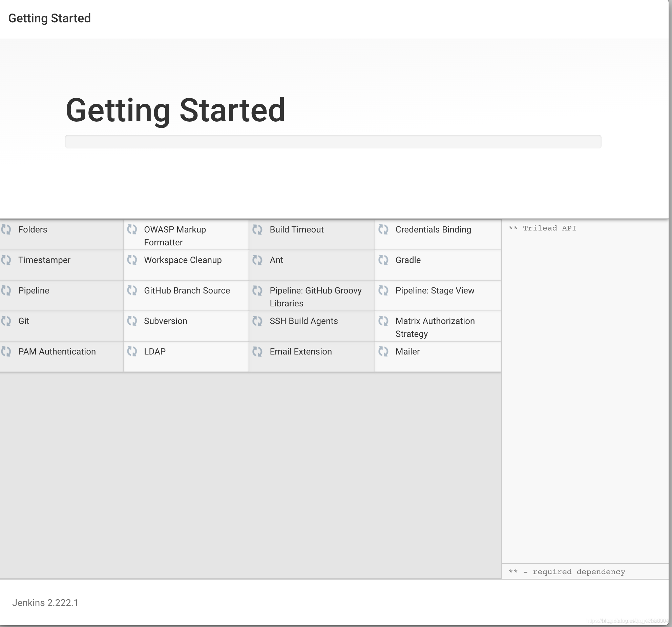Click the GitHub Branch Source install icon
The width and height of the screenshot is (672, 627).
tap(131, 290)
